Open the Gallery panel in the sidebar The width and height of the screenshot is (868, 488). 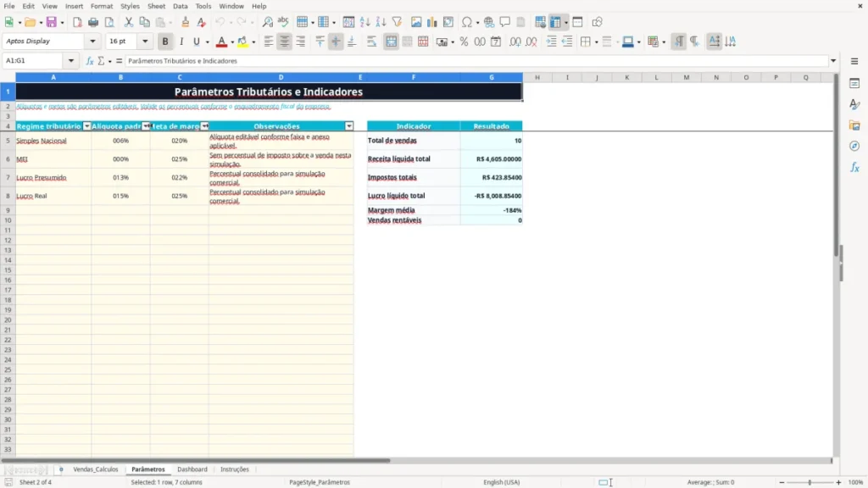point(854,125)
